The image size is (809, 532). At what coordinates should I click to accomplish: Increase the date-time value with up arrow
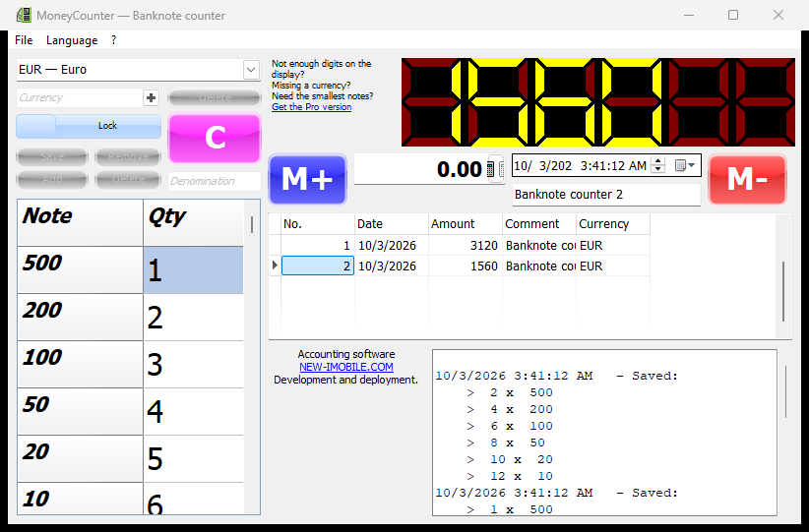(x=657, y=161)
